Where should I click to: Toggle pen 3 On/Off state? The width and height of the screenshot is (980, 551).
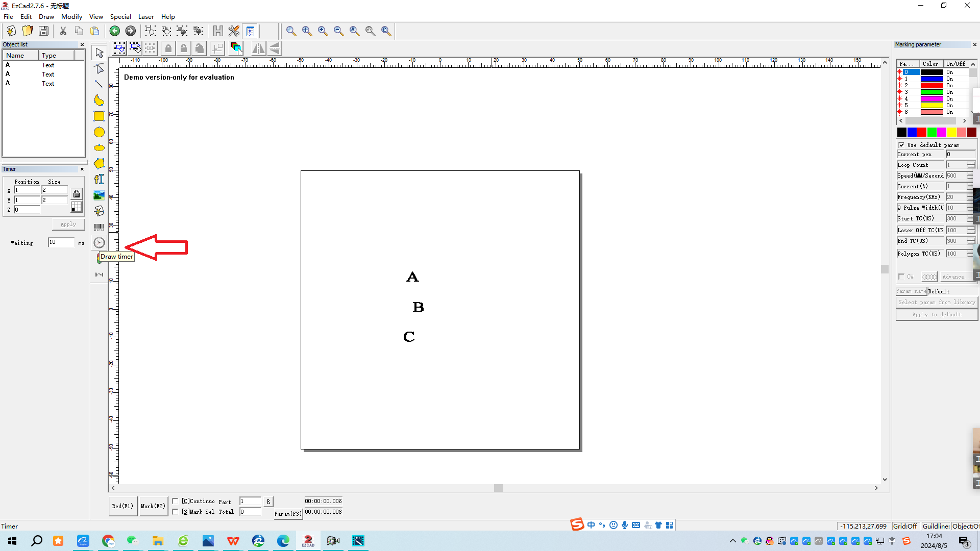[949, 92]
